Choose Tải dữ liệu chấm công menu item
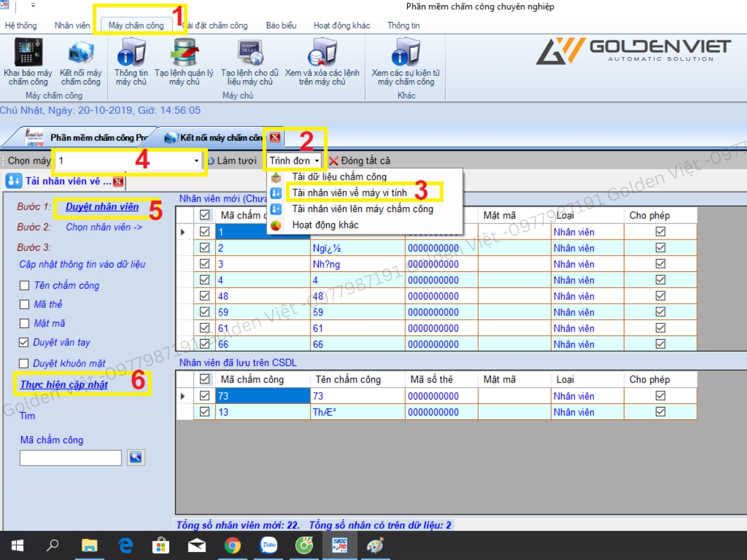The width and height of the screenshot is (747, 560). point(339,177)
